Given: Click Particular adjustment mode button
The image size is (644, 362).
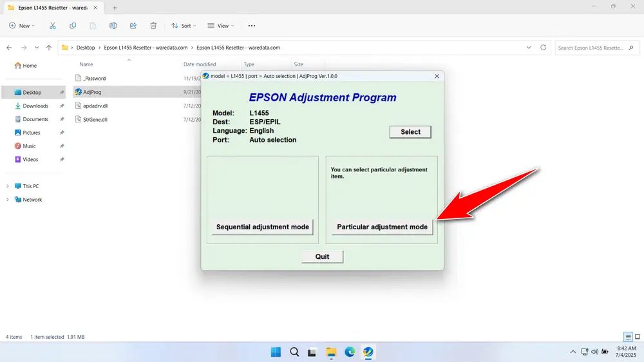Looking at the screenshot, I should 382,227.
